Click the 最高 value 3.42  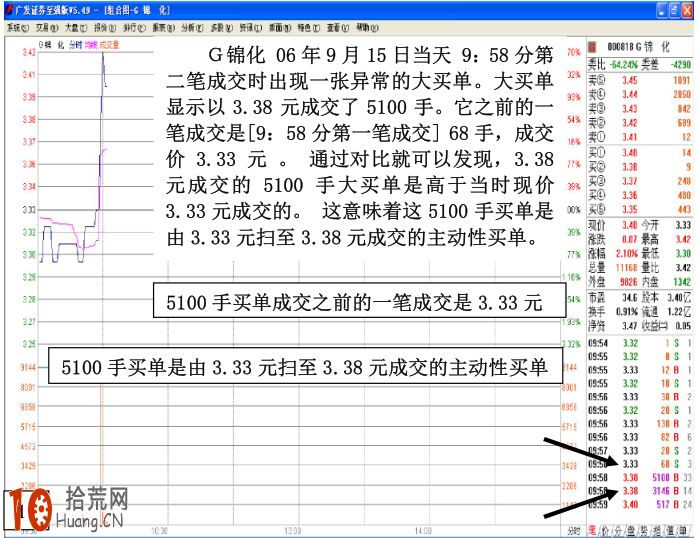coord(683,239)
